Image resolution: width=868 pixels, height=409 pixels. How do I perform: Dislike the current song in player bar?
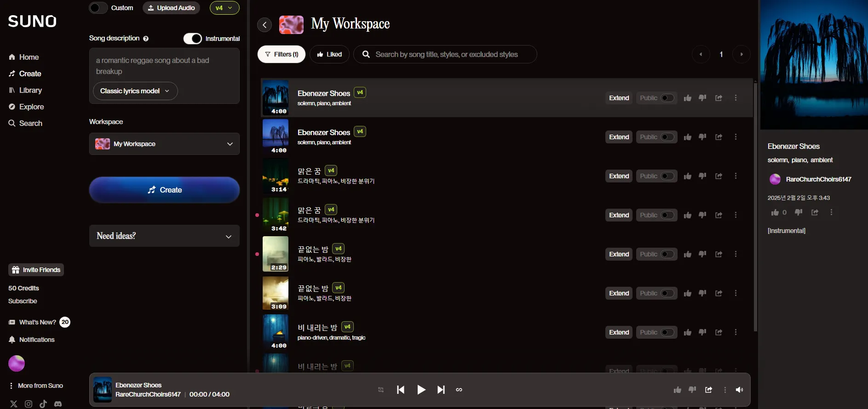692,390
